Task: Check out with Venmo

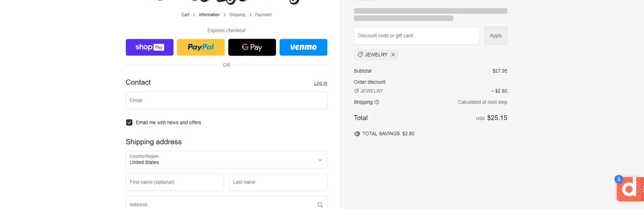Action: [303, 47]
